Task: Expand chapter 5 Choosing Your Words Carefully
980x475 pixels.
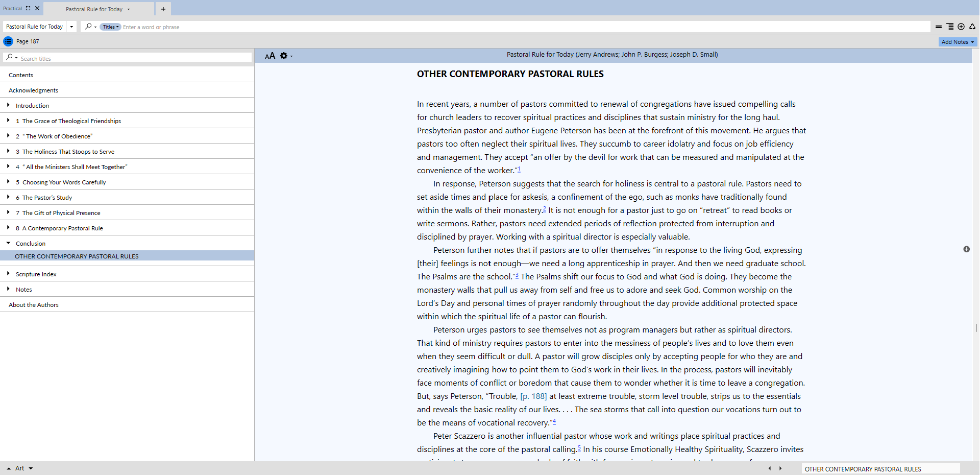Action: click(8, 182)
